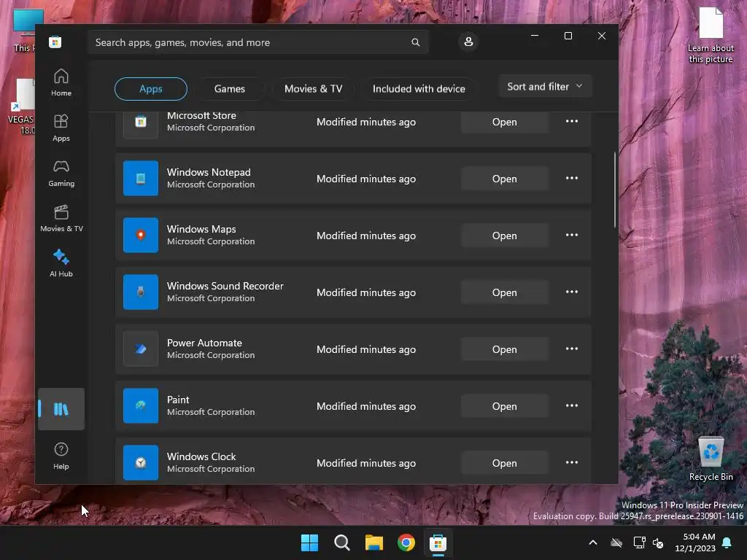747x560 pixels.
Task: Open Apps section in sidebar
Action: pyautogui.click(x=61, y=128)
